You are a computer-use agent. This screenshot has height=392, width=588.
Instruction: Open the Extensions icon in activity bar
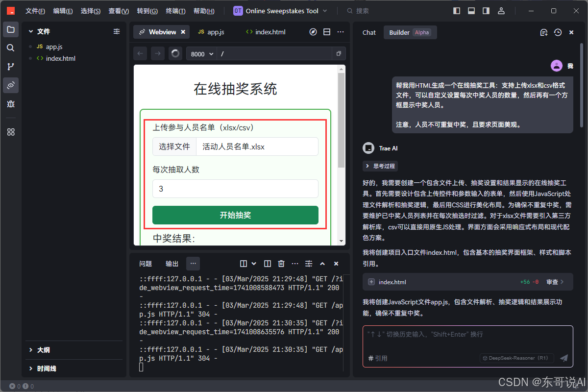[11, 132]
